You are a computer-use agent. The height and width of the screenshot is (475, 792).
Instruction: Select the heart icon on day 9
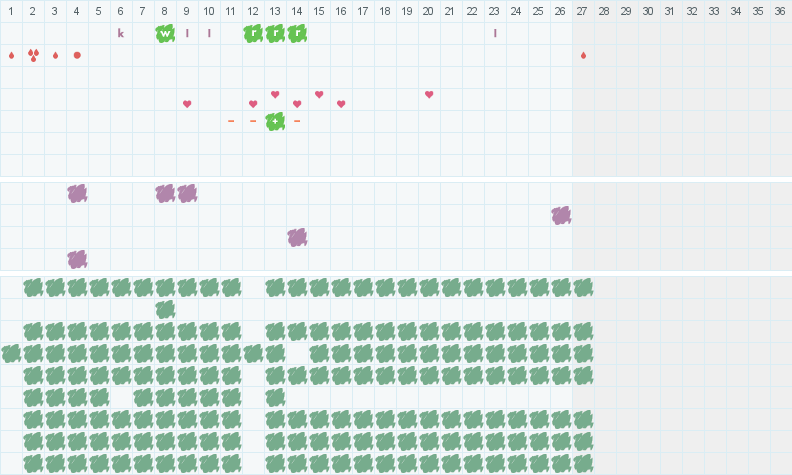point(187,104)
